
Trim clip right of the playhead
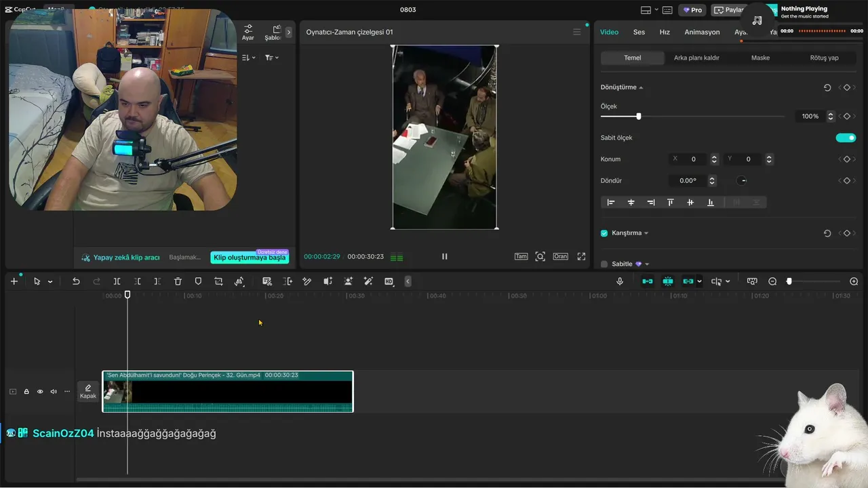(x=157, y=281)
